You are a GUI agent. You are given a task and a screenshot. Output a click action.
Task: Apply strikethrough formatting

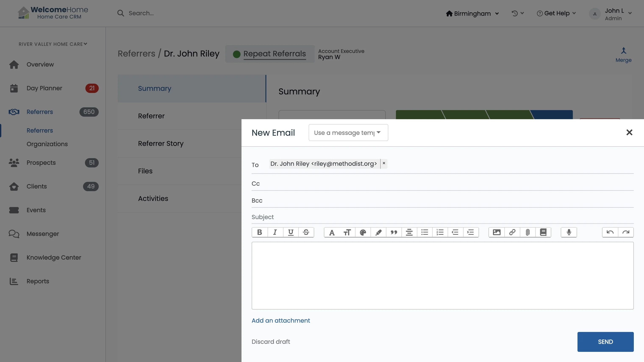[x=306, y=232]
